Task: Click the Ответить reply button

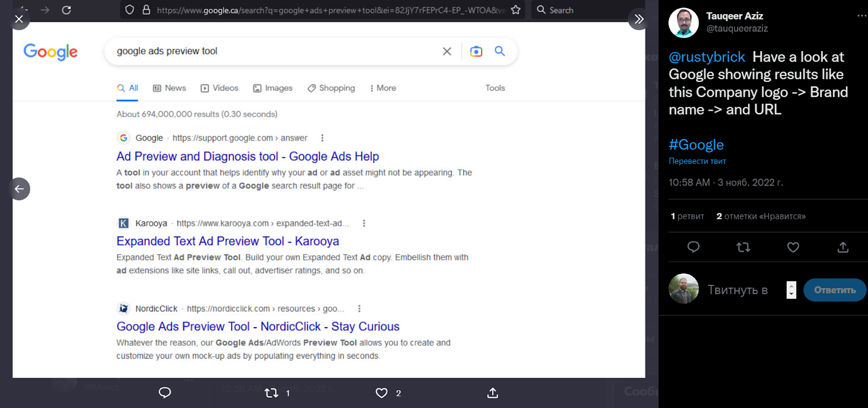Action: tap(835, 290)
